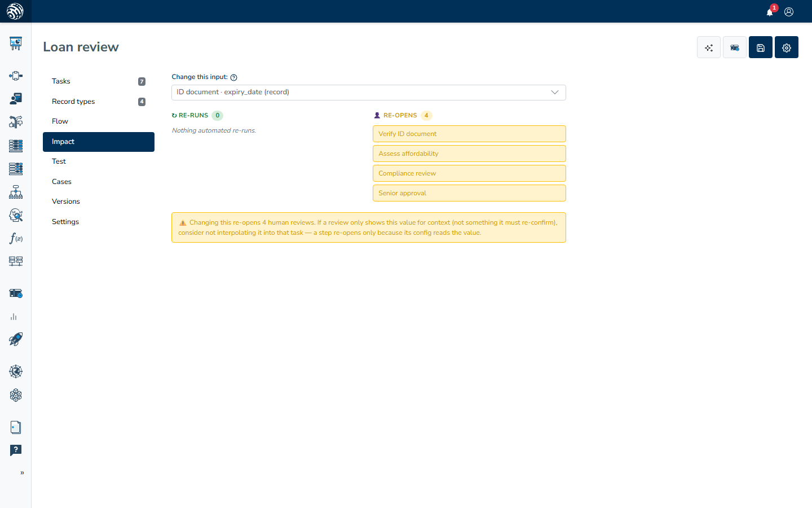Click the settings gear button
The height and width of the screenshot is (508, 812).
click(x=787, y=47)
